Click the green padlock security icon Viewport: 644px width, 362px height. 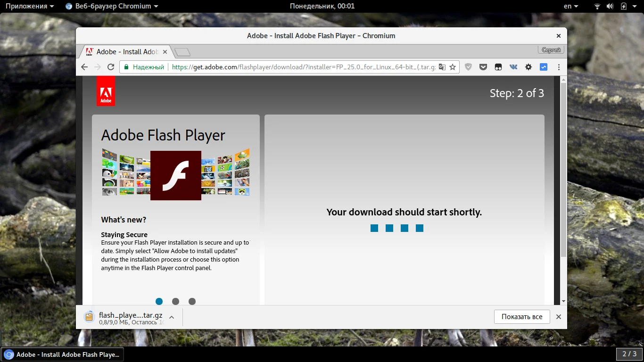pos(126,67)
